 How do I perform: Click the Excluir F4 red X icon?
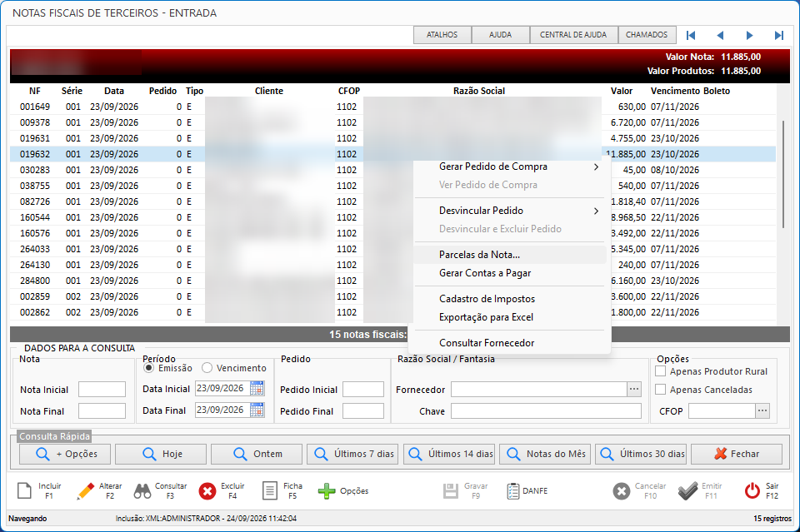207,491
